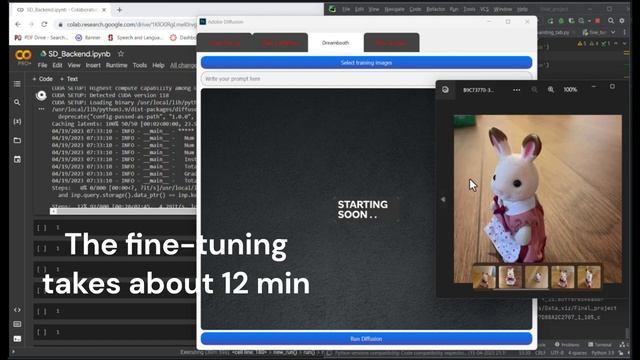Click Select training images button

coord(366,62)
